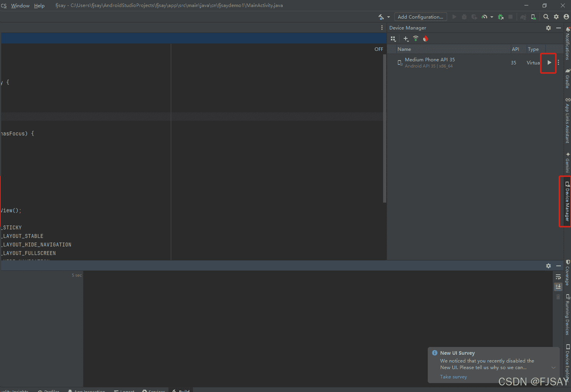Viewport: 571px width, 392px height.
Task: Expand the New UI Survey notification
Action: click(554, 368)
